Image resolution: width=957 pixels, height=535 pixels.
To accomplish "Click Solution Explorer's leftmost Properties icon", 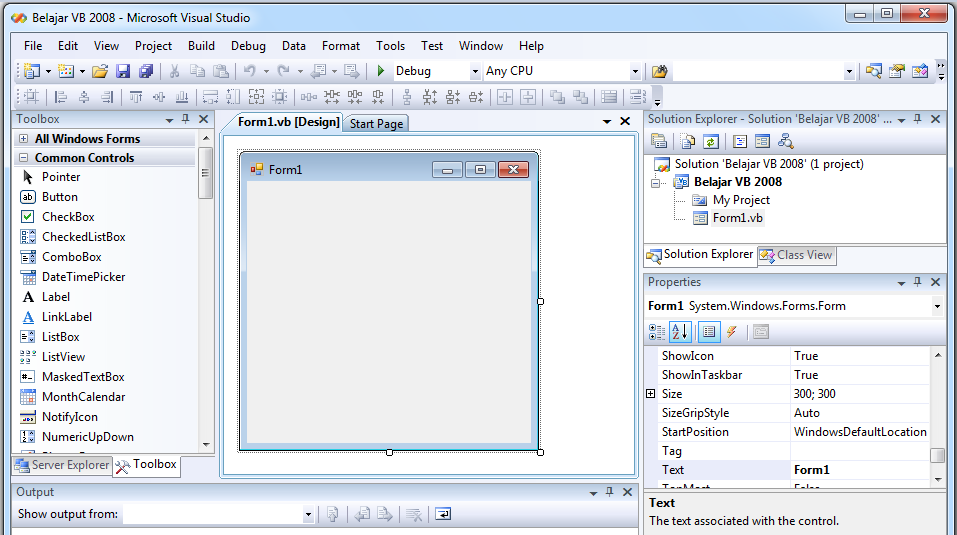I will [x=659, y=142].
